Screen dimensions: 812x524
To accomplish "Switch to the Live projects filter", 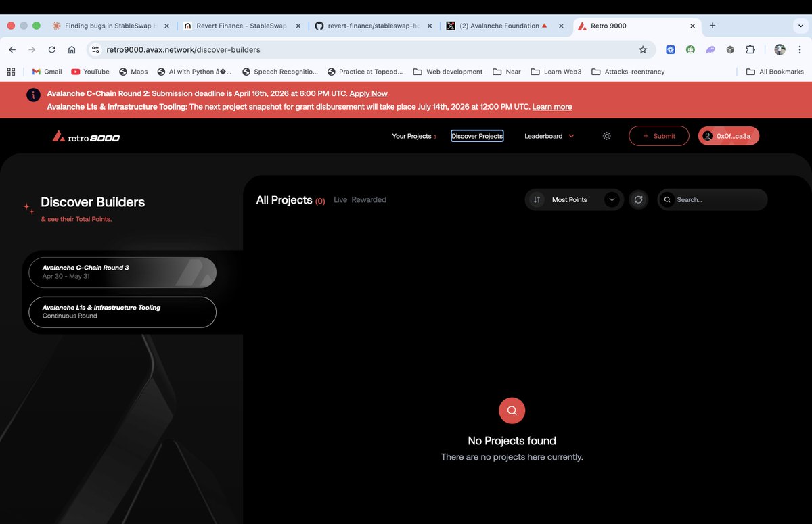I will click(340, 200).
